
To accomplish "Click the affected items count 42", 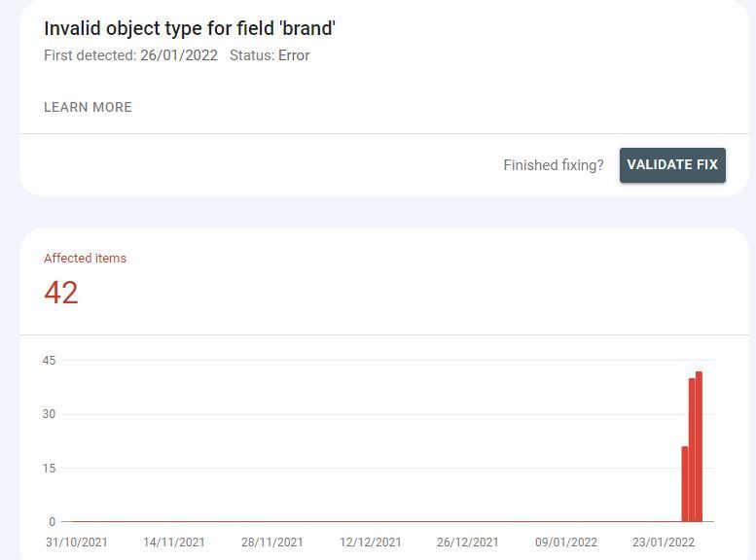I will 61,293.
